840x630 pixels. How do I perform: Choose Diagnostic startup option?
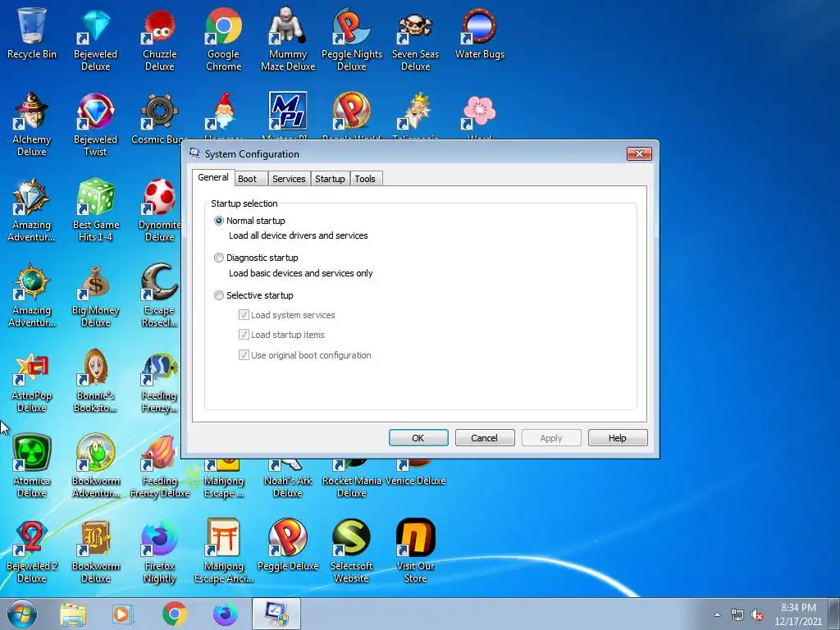[x=218, y=258]
